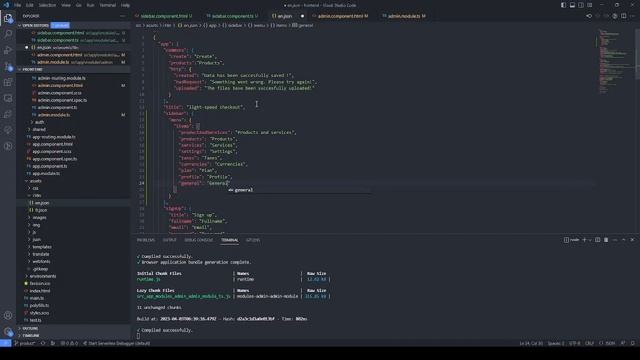Switch to the sidebar.component.ts editor tab
Image resolution: width=640 pixels, height=360 pixels.
point(232,16)
